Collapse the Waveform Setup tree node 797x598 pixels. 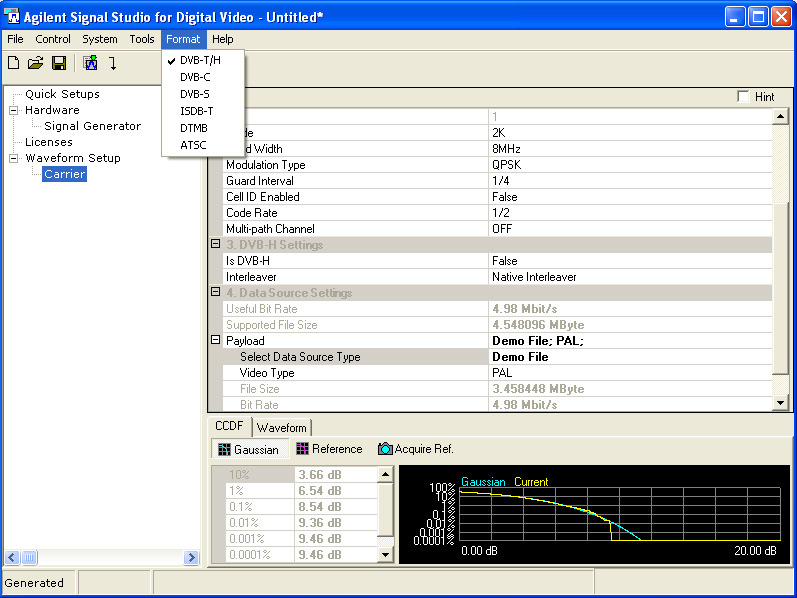(14, 158)
